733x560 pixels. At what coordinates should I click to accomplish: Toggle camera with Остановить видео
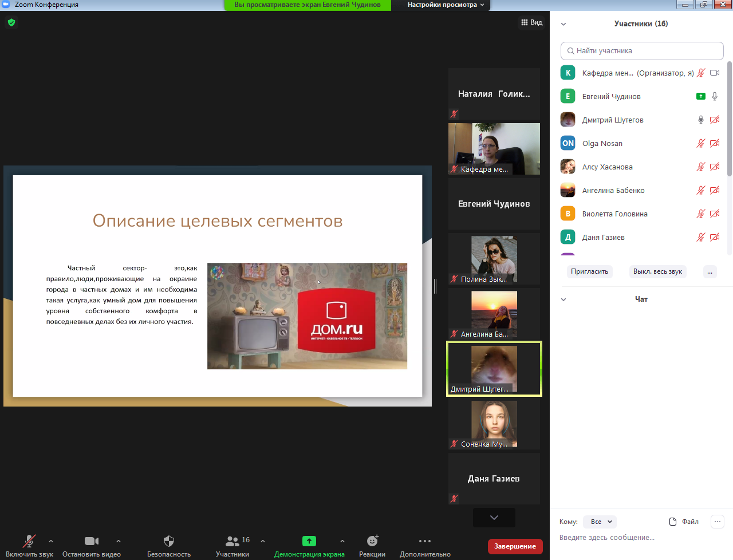coord(92,541)
